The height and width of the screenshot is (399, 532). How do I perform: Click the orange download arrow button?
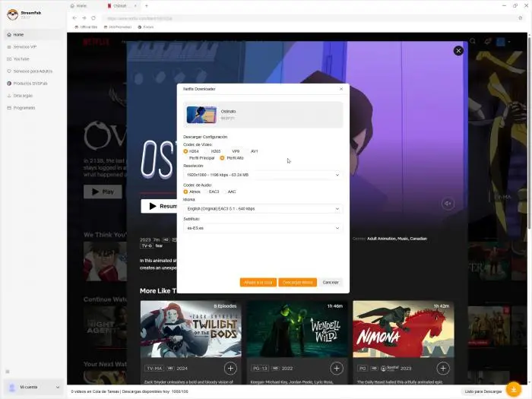(x=514, y=389)
